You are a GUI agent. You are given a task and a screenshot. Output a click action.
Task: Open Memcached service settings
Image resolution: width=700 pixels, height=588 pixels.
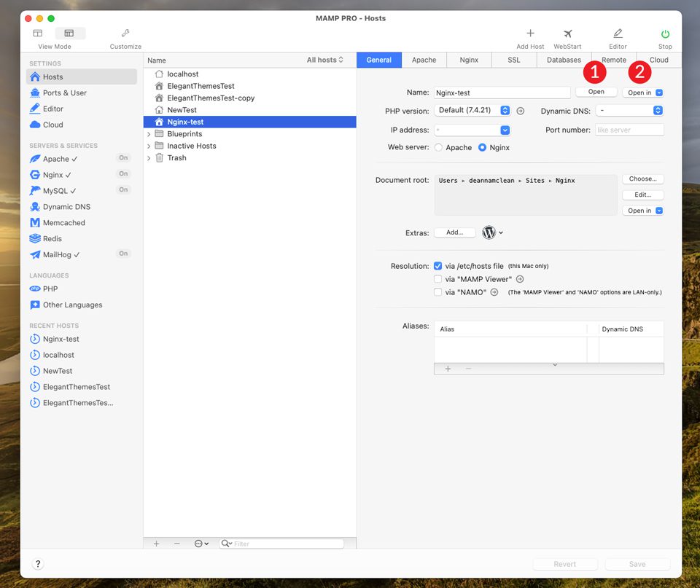tap(58, 222)
